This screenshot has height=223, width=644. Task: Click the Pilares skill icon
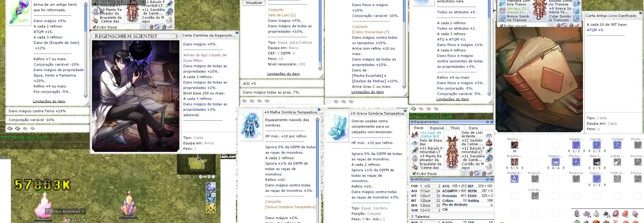(x=638, y=179)
